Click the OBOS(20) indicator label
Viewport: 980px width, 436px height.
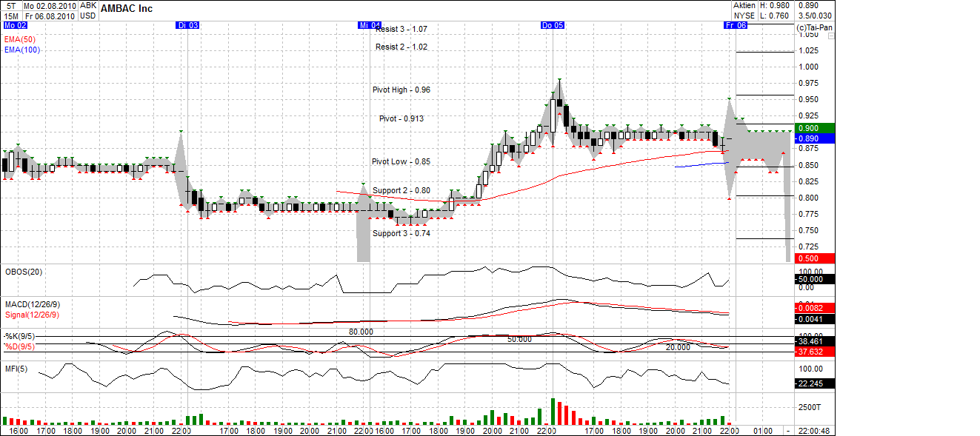pyautogui.click(x=24, y=272)
